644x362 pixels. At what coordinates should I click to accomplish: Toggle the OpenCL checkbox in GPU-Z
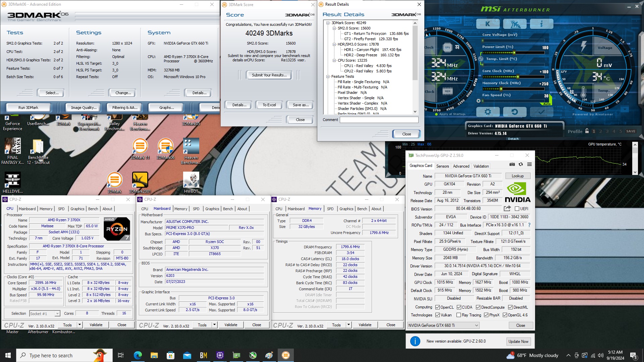(x=437, y=307)
